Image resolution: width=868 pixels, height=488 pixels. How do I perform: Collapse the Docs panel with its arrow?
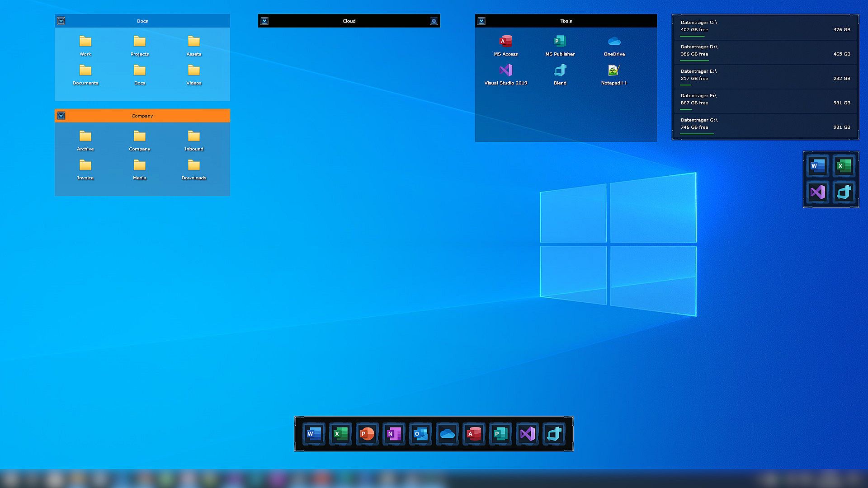tap(61, 21)
